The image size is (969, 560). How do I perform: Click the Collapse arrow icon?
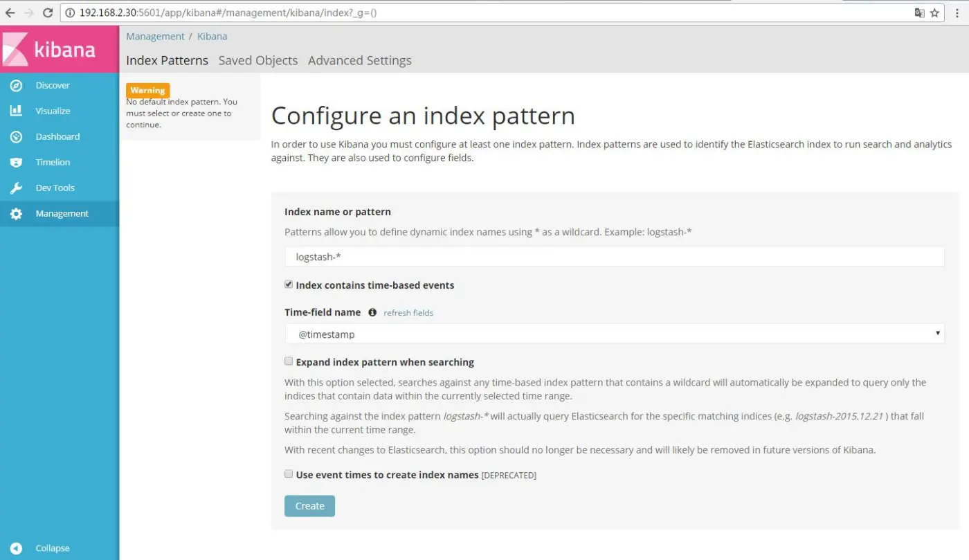(x=16, y=548)
